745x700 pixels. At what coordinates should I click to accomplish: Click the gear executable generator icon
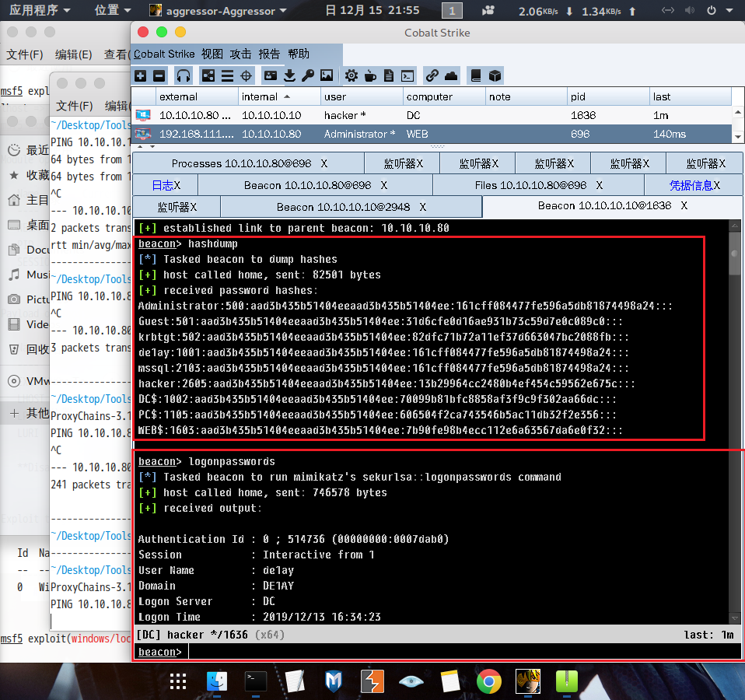click(x=352, y=75)
